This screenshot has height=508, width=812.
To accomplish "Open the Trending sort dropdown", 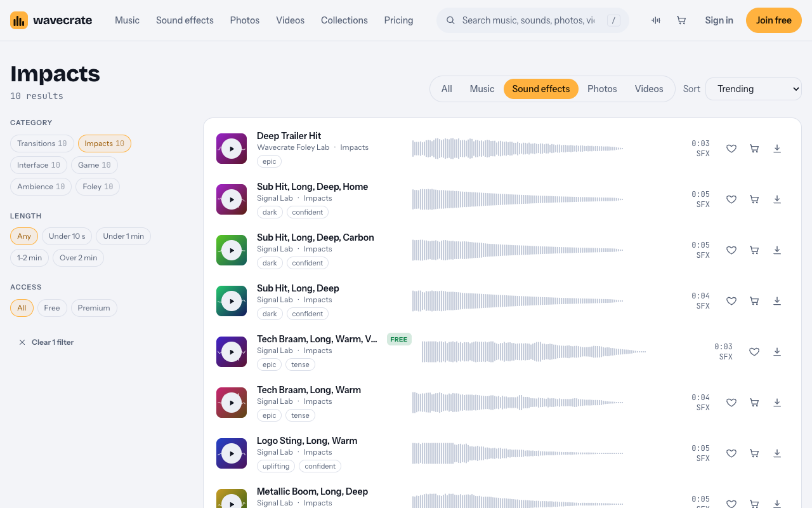I will coord(754,89).
